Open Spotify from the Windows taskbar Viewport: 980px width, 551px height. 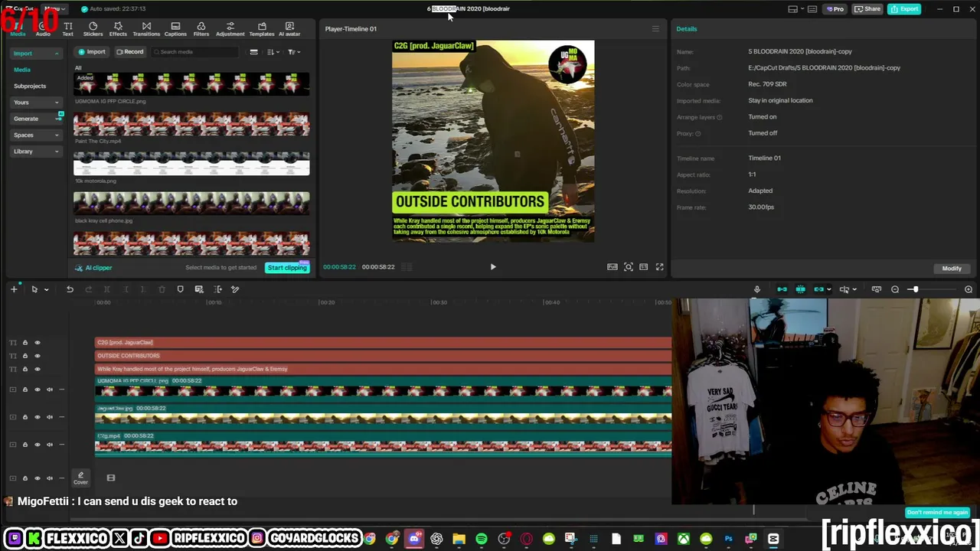coord(482,539)
